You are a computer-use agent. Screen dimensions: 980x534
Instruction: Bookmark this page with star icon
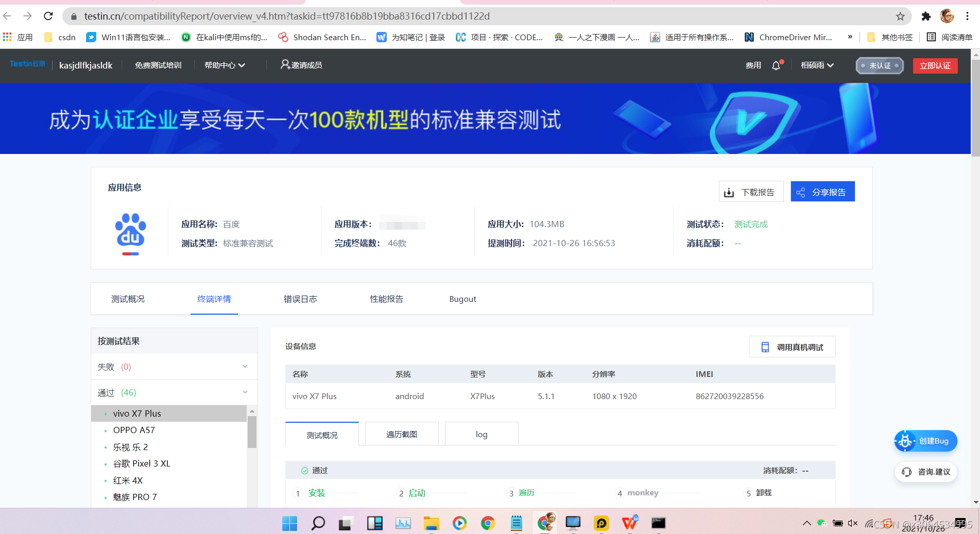(900, 16)
